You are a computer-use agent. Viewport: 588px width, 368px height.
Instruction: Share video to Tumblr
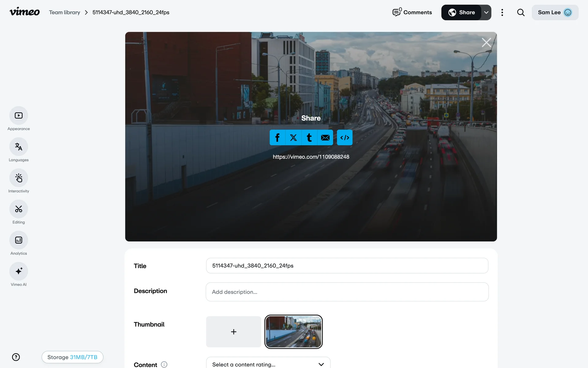click(309, 138)
